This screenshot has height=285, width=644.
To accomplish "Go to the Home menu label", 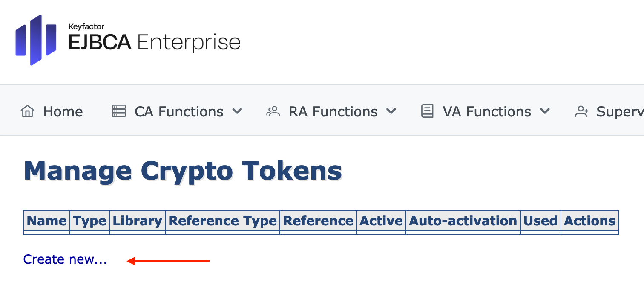I will 63,112.
